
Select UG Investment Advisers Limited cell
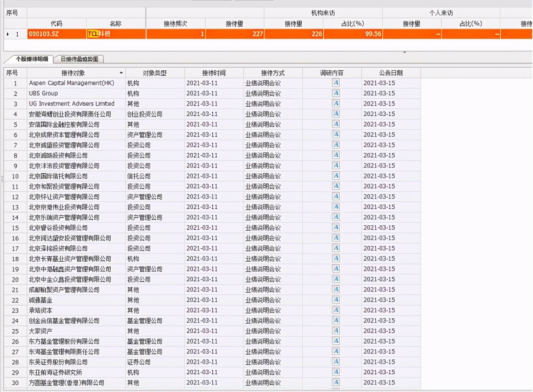click(x=76, y=103)
